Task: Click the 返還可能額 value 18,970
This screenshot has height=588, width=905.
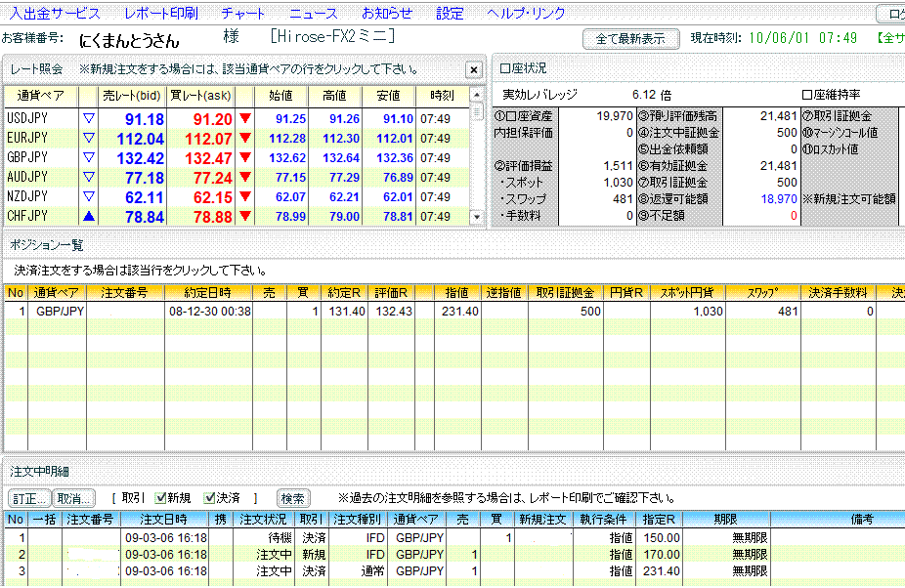Action: (779, 199)
